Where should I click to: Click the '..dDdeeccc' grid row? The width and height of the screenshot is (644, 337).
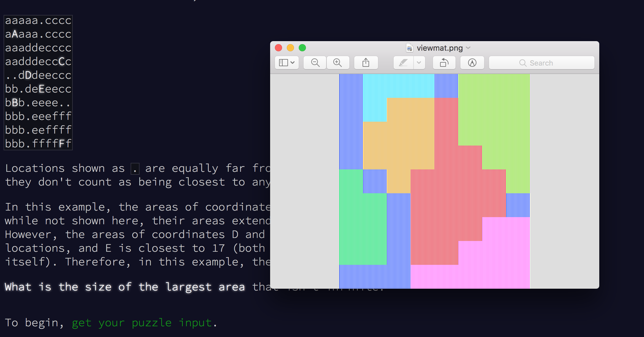(x=38, y=75)
